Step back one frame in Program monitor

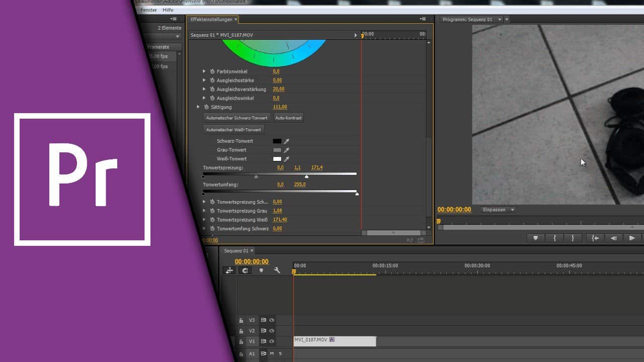click(x=613, y=238)
